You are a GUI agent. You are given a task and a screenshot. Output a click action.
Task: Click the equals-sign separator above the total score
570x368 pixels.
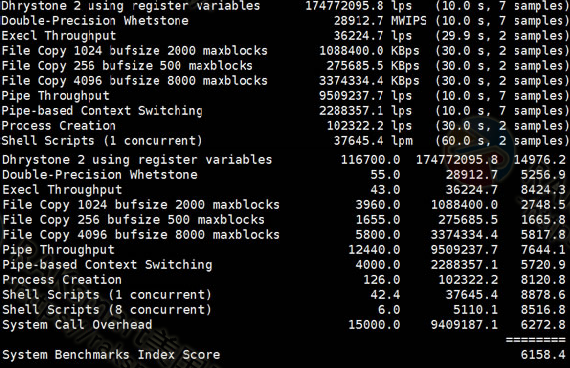[535, 340]
